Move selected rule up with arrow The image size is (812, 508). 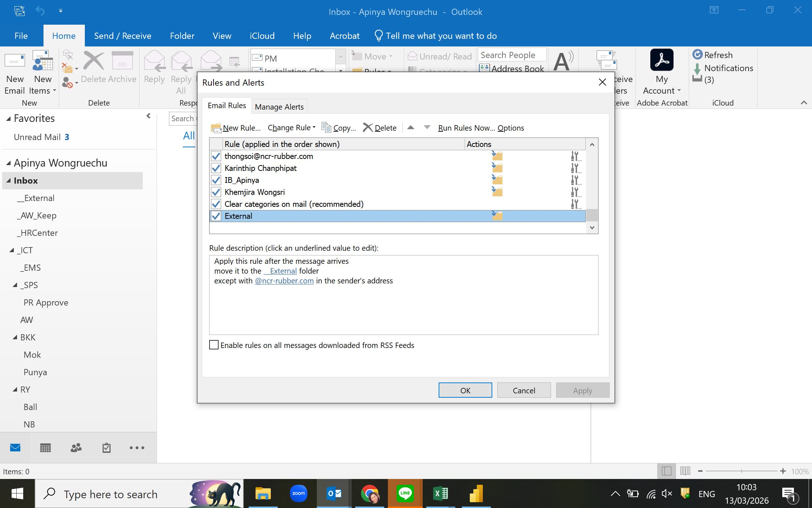411,127
